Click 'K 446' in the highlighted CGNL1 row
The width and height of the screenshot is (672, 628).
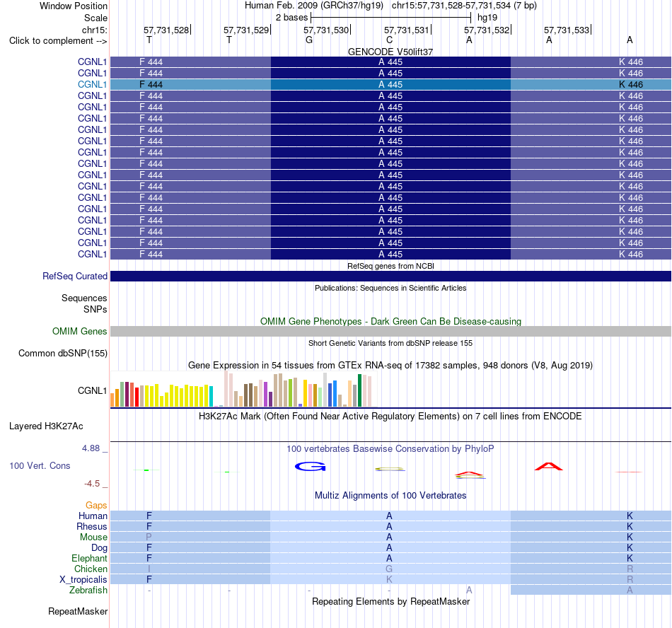point(631,84)
